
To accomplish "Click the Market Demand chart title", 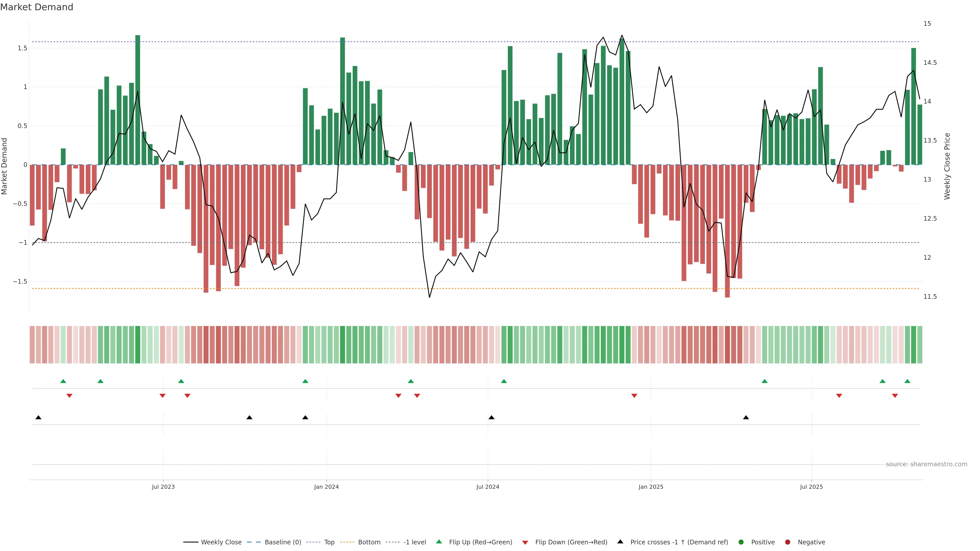I will click(x=36, y=7).
